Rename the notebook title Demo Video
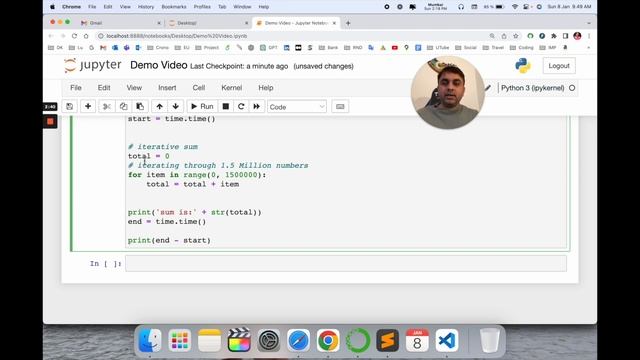640x360 pixels. pos(159,65)
